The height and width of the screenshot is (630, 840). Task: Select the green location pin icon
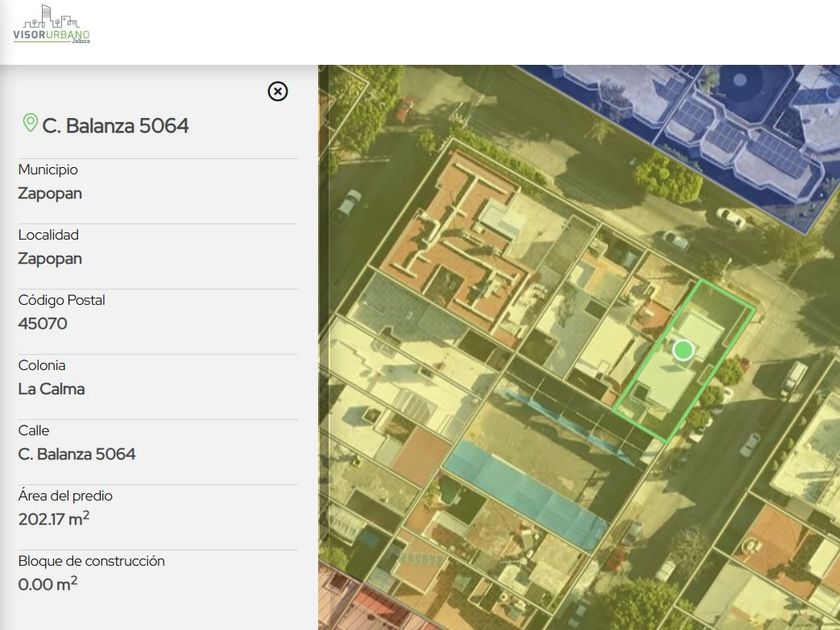30,123
